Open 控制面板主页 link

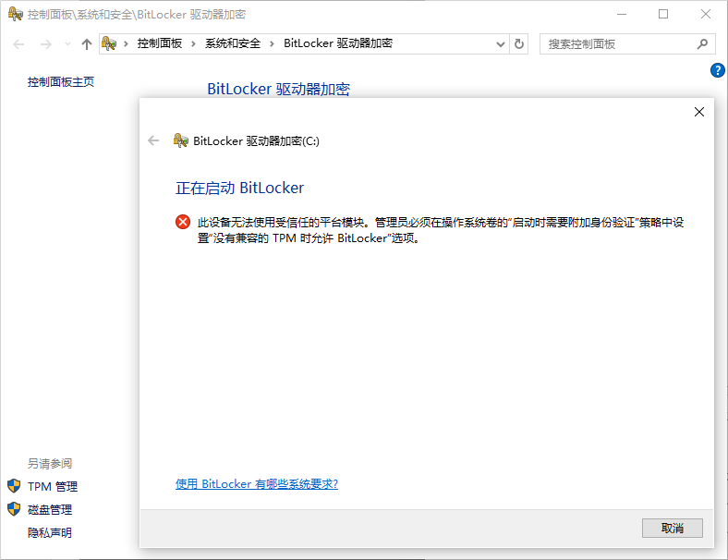click(61, 82)
